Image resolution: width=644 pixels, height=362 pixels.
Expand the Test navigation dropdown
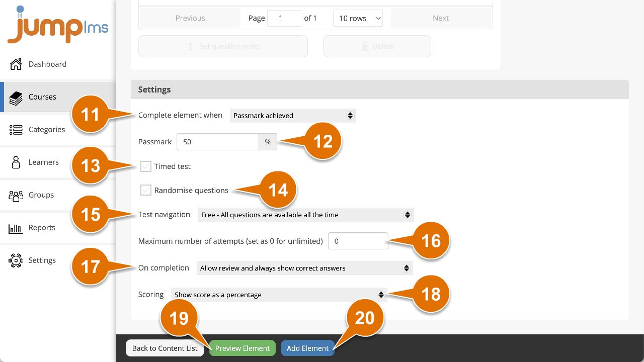pyautogui.click(x=305, y=215)
